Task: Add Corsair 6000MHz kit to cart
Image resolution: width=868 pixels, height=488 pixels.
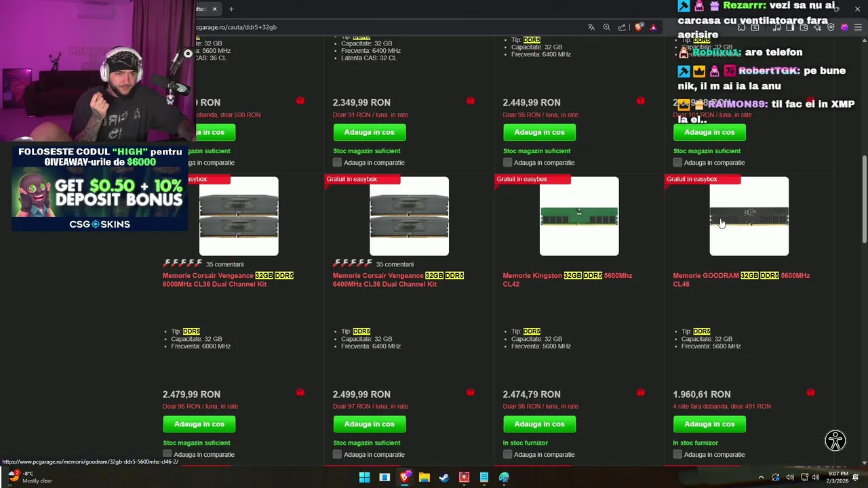Action: 199,424
